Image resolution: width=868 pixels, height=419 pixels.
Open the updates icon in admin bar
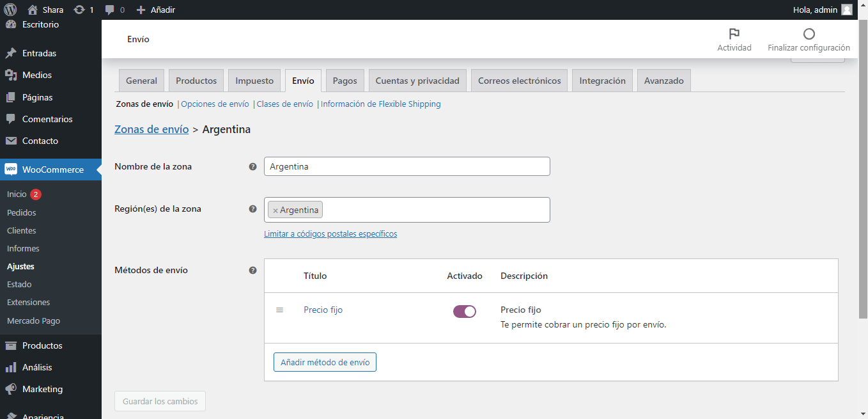click(79, 10)
